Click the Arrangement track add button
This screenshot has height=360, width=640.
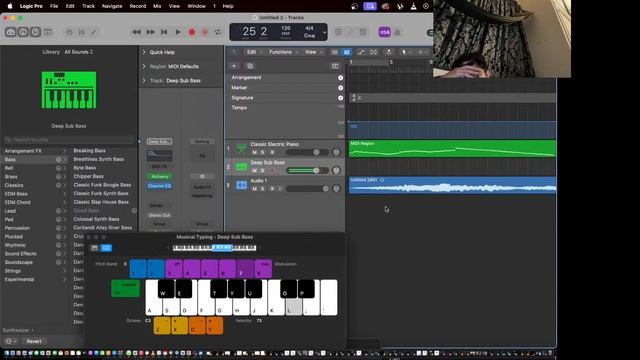pos(340,78)
